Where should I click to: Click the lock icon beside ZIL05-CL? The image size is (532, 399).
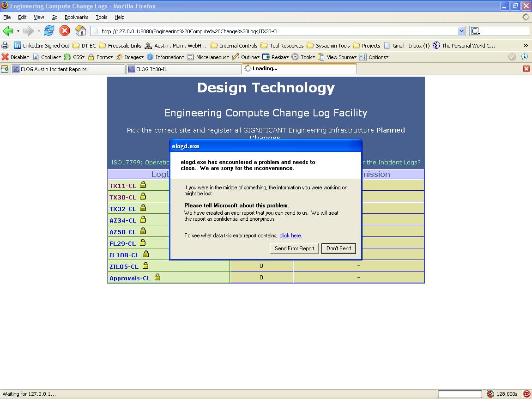point(145,266)
